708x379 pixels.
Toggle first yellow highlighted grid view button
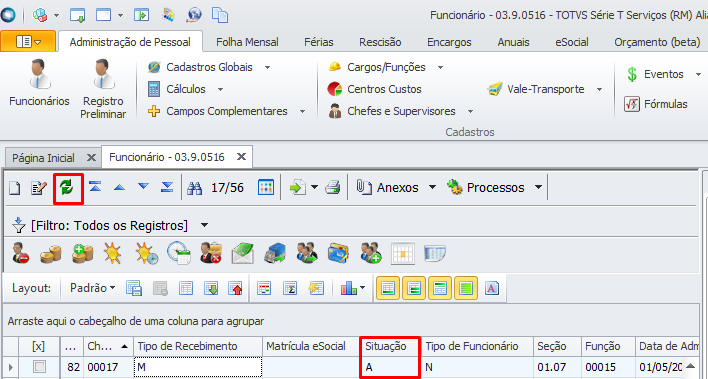388,288
